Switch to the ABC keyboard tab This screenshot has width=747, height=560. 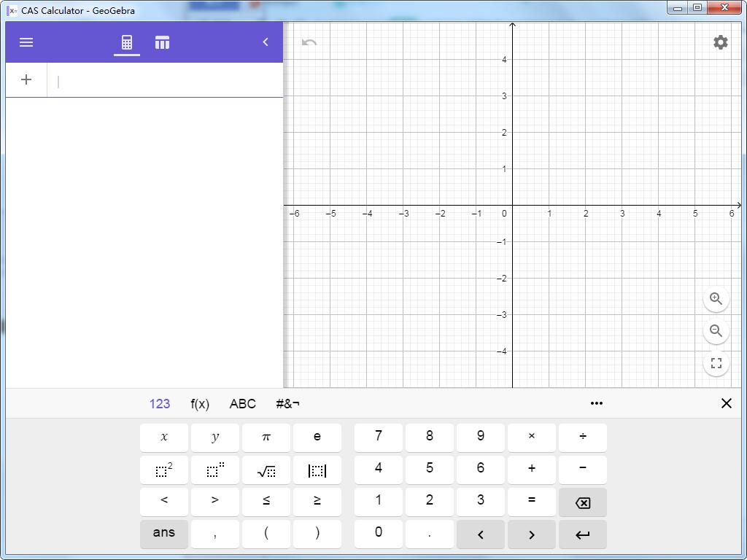pyautogui.click(x=242, y=403)
